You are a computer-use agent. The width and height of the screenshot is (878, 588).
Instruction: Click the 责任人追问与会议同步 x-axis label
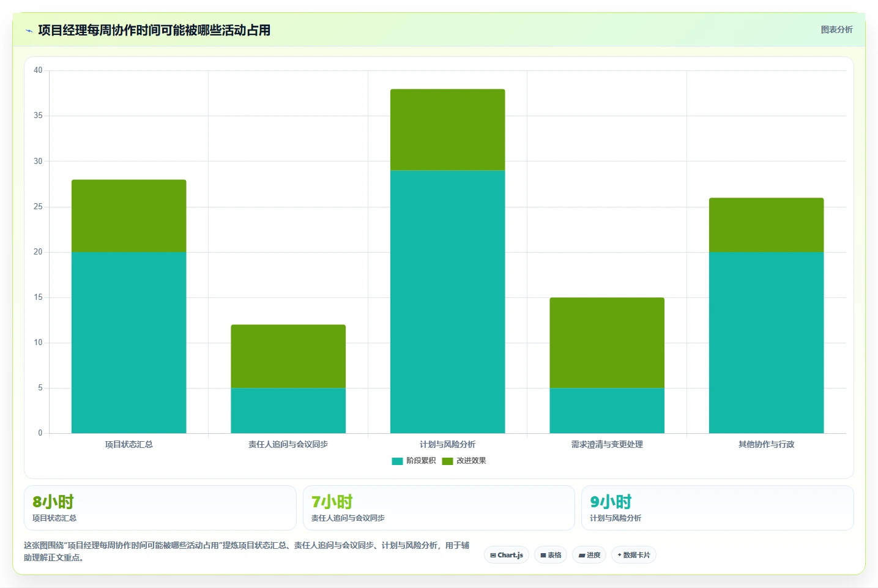pyautogui.click(x=288, y=444)
